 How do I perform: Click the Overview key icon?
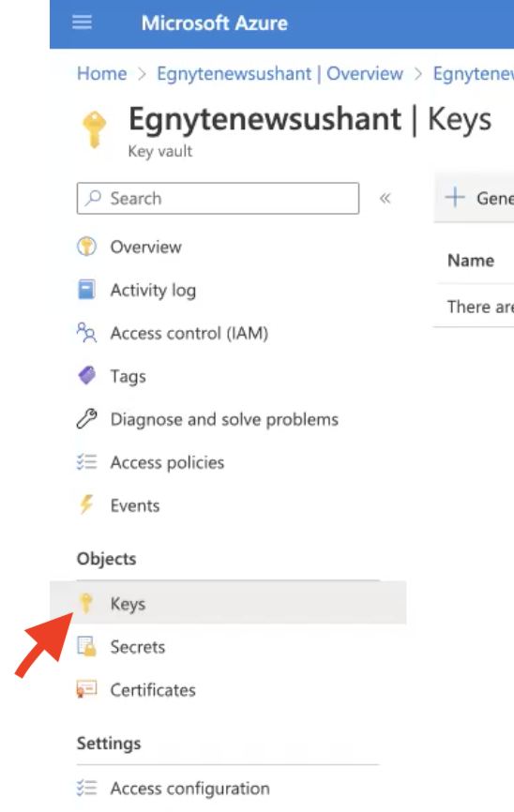[86, 247]
